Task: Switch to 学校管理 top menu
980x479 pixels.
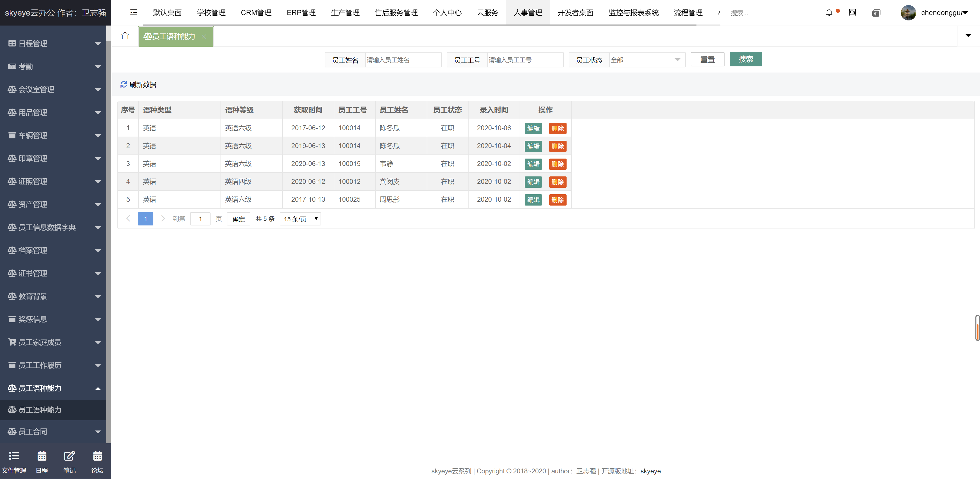Action: (211, 13)
